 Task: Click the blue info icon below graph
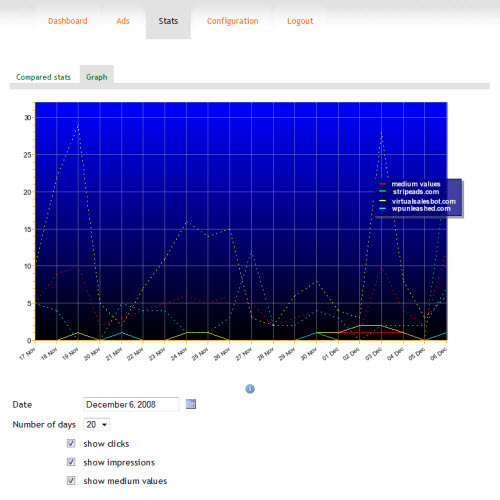[250, 389]
